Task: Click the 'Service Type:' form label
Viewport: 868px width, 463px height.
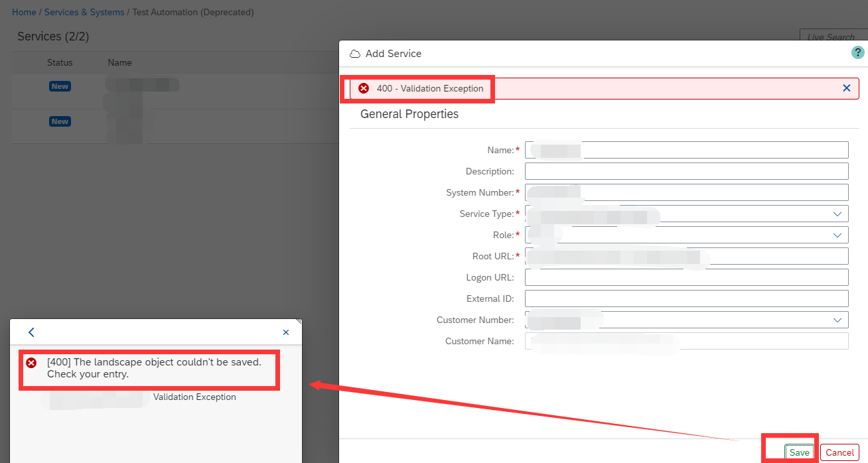Action: click(x=486, y=214)
